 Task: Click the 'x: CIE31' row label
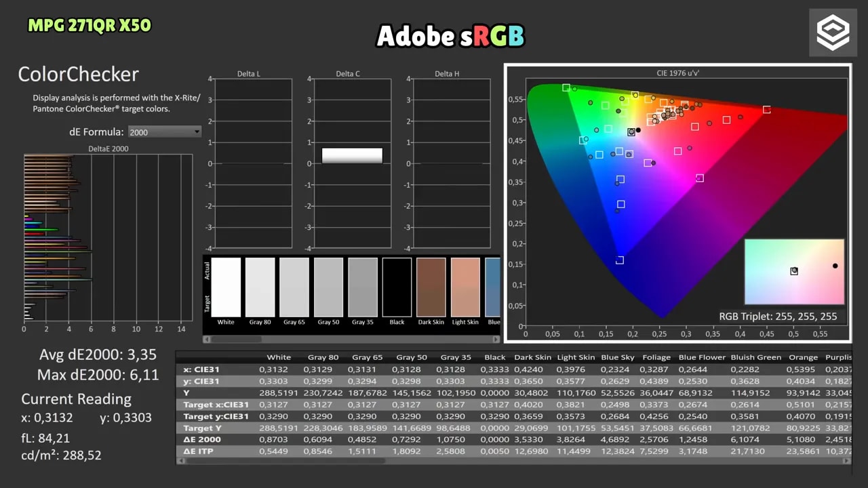(x=201, y=369)
